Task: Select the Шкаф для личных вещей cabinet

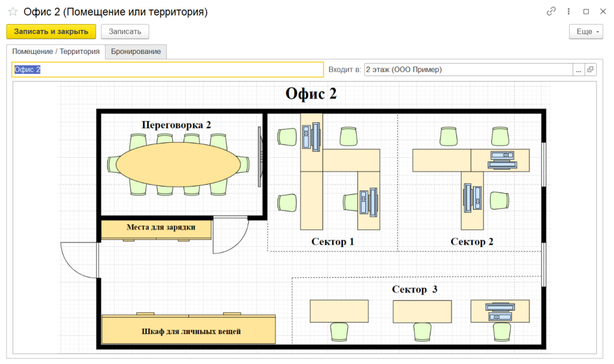Action: [189, 330]
